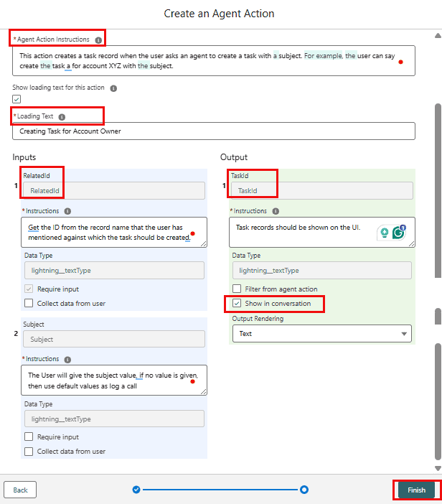The width and height of the screenshot is (442, 504).
Task: Click the green lightbulb icon in TaskId instructions
Action: 384,232
